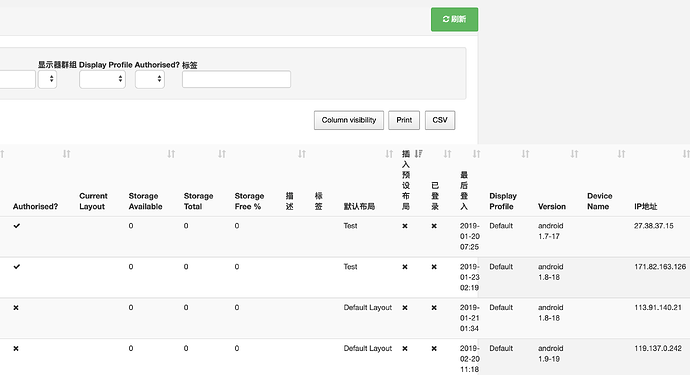Click Default profile in 27.38.37.15 row
Image resolution: width=690 pixels, height=375 pixels.
point(501,226)
